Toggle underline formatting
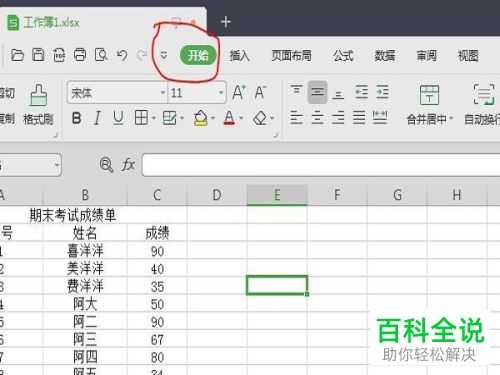Viewport: 500px width, 375px height. 118,118
